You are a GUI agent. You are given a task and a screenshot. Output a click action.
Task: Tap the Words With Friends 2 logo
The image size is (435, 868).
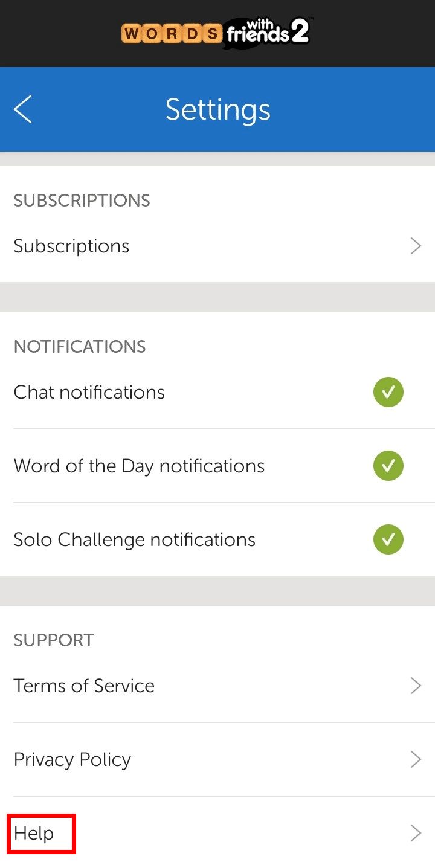point(216,33)
